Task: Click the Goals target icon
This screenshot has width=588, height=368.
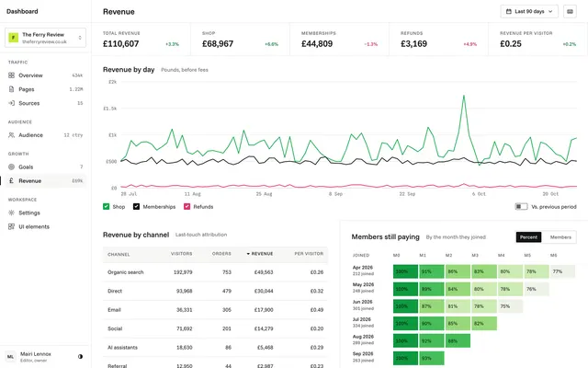Action: tap(11, 167)
